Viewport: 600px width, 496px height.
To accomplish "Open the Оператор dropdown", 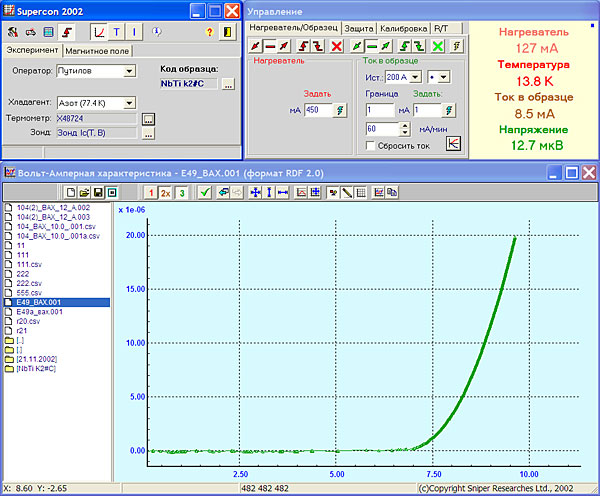I will tap(129, 71).
